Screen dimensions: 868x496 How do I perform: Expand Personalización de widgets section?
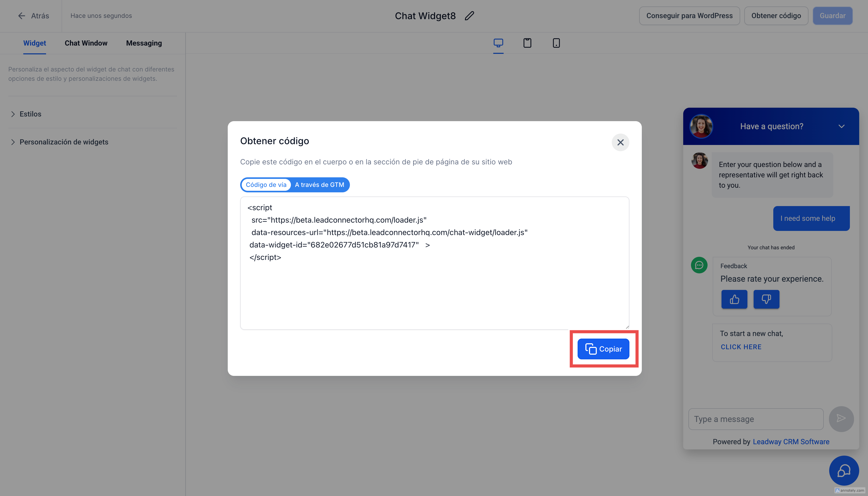click(64, 142)
